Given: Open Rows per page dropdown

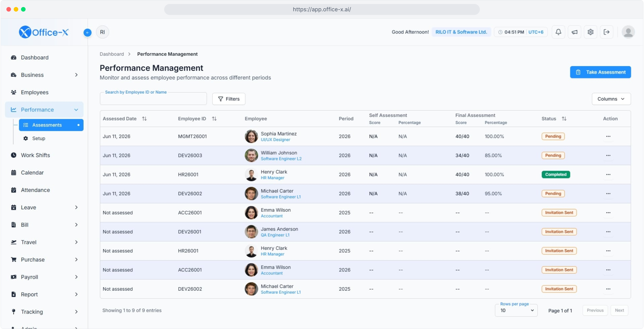Looking at the screenshot, I should click(x=516, y=310).
